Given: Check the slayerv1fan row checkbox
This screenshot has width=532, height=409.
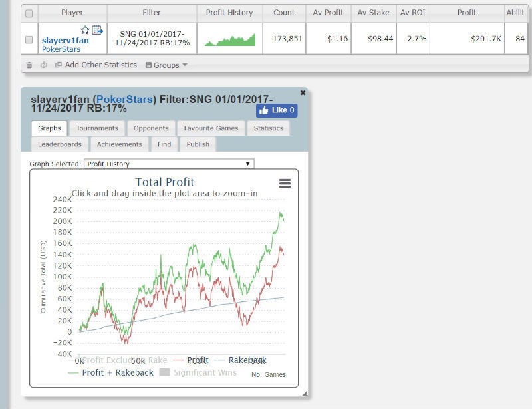Looking at the screenshot, I should pos(29,40).
